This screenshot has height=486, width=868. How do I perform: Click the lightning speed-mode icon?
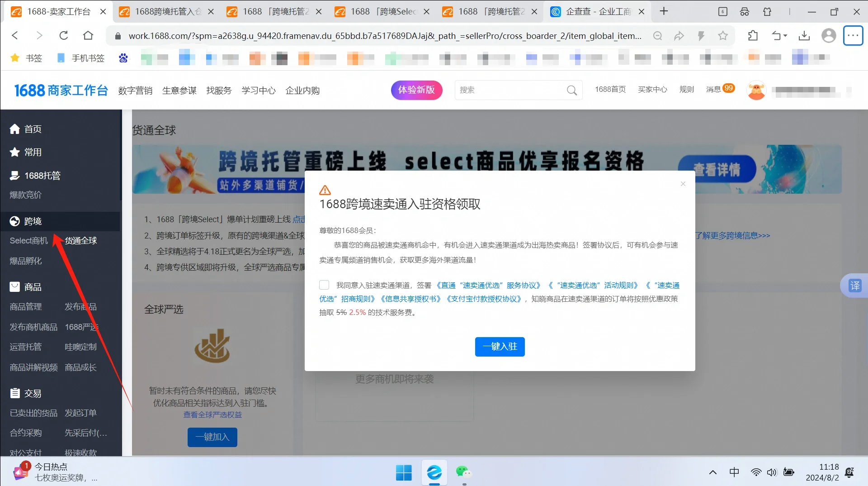(x=701, y=36)
